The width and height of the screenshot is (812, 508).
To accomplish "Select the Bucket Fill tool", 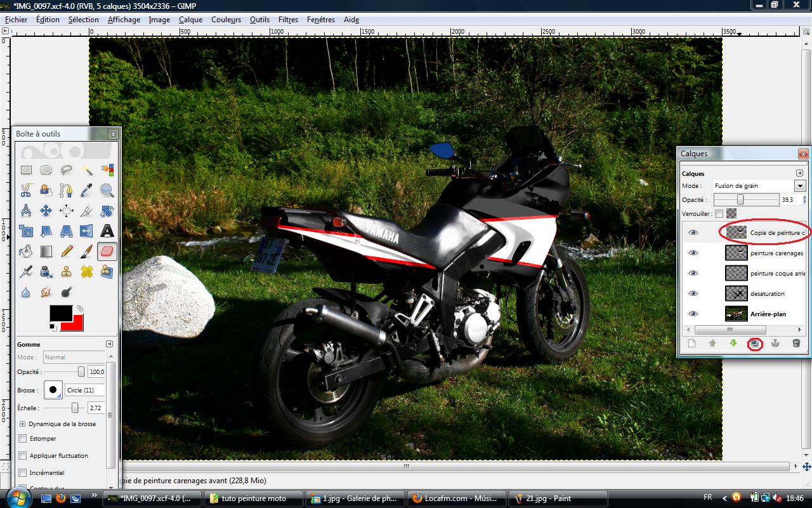I will (x=26, y=251).
